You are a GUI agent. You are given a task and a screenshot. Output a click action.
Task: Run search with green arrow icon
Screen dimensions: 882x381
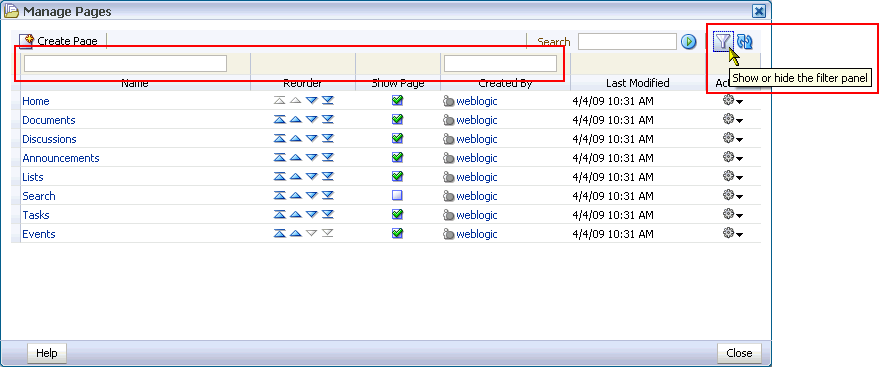688,42
